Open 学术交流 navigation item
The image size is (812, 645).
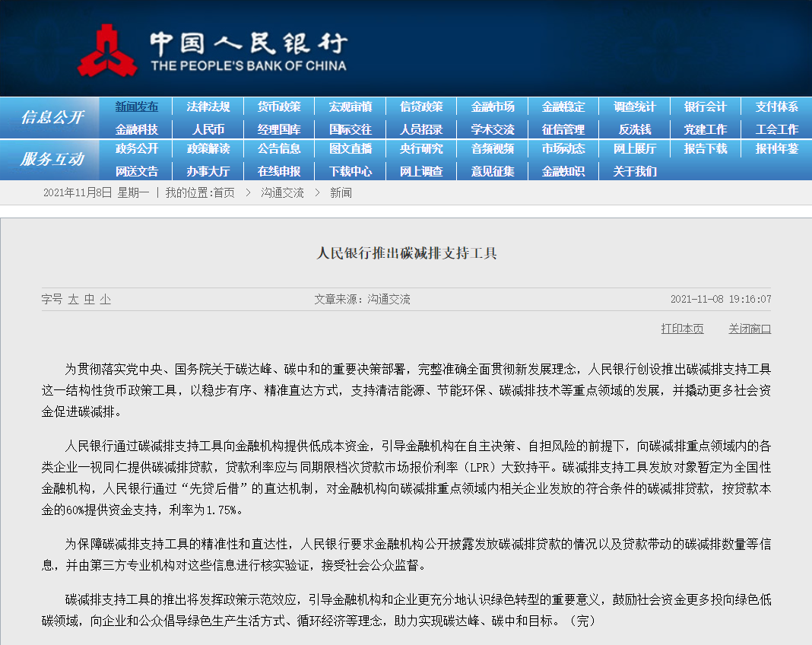click(493, 129)
